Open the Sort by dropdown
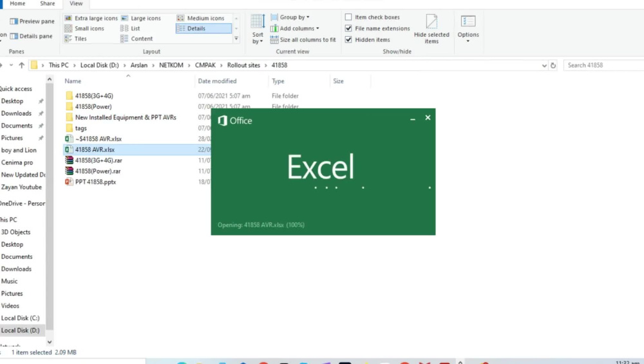 tap(258, 29)
